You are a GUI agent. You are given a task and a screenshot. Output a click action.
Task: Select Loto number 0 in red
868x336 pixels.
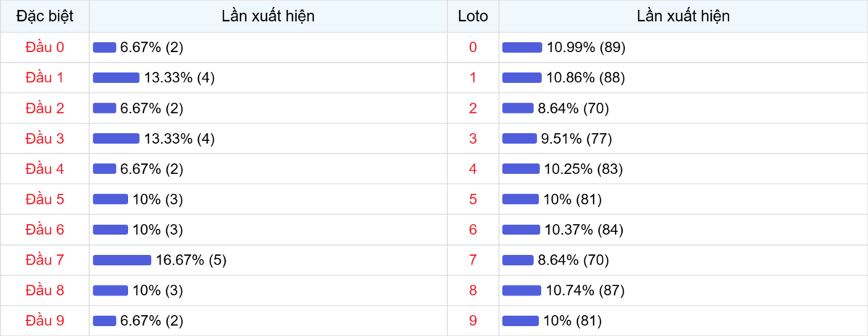[x=473, y=48]
